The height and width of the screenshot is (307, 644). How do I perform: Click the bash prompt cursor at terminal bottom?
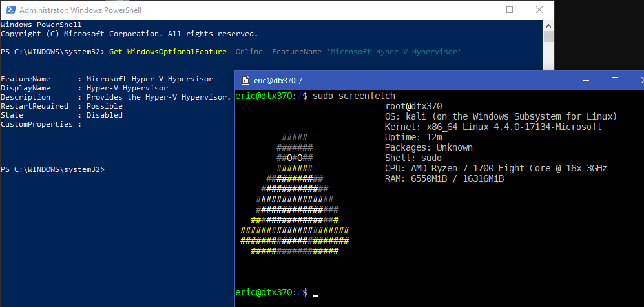tap(315, 295)
